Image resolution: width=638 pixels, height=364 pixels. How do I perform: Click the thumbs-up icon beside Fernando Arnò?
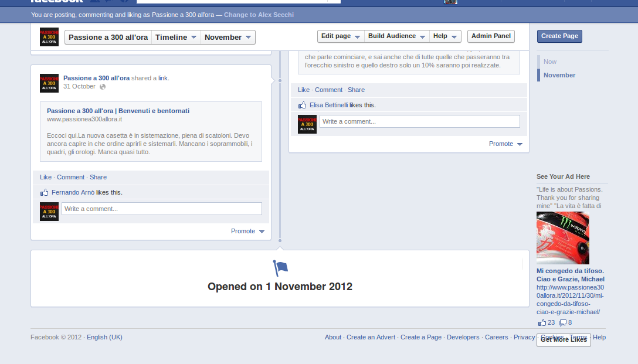pos(44,192)
